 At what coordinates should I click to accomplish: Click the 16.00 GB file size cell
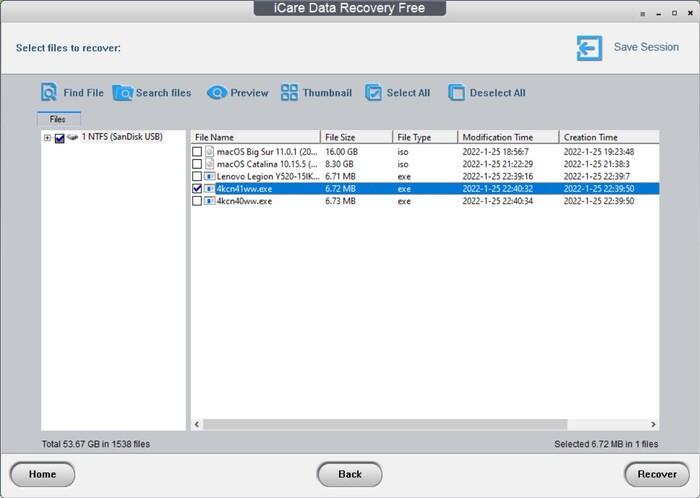(x=342, y=152)
